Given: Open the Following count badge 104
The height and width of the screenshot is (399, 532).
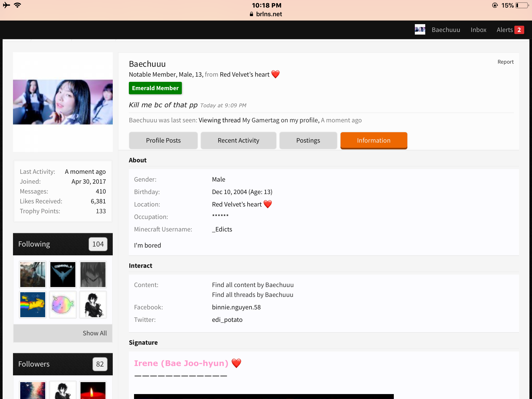Looking at the screenshot, I should 98,244.
